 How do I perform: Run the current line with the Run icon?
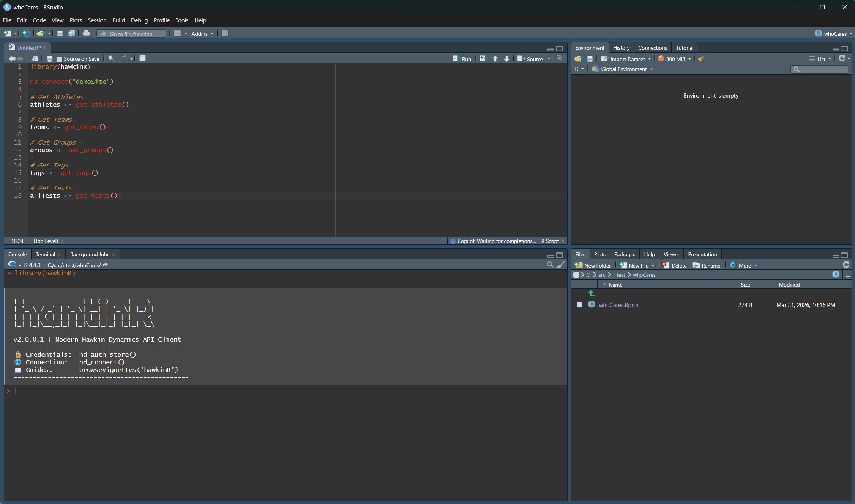(x=462, y=58)
